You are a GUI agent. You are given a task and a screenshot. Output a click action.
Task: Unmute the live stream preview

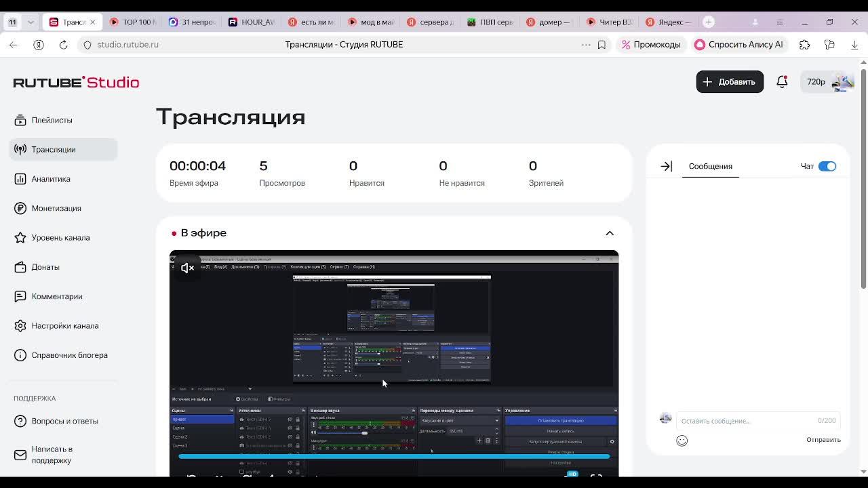pos(188,268)
